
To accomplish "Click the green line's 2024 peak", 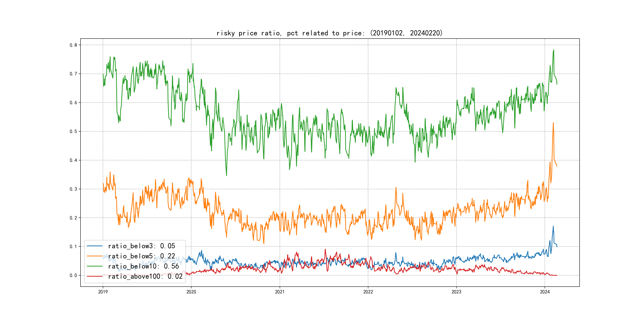I will pos(554,50).
